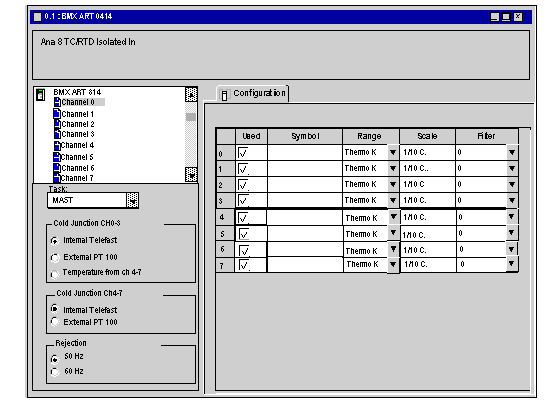Click the channel list scrollbar thumb
Image resolution: width=548 pixels, height=402 pixels.
click(191, 117)
